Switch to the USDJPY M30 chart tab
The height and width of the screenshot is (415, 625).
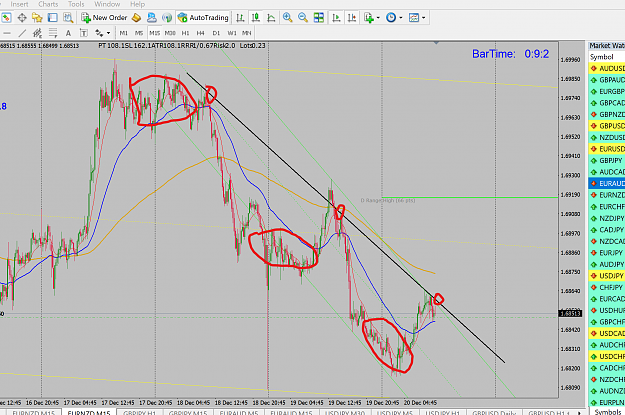(344, 412)
